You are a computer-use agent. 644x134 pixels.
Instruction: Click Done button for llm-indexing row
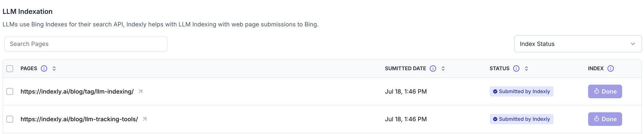605,91
